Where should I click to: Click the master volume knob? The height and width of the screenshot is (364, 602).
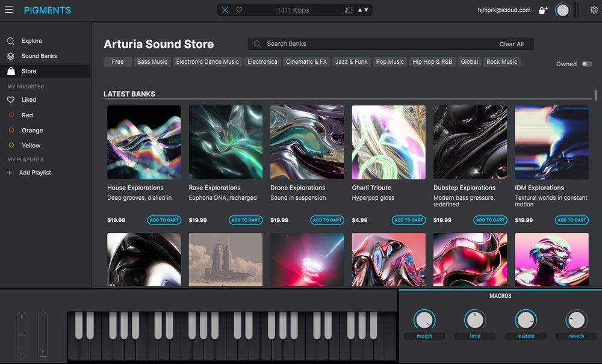tap(562, 10)
